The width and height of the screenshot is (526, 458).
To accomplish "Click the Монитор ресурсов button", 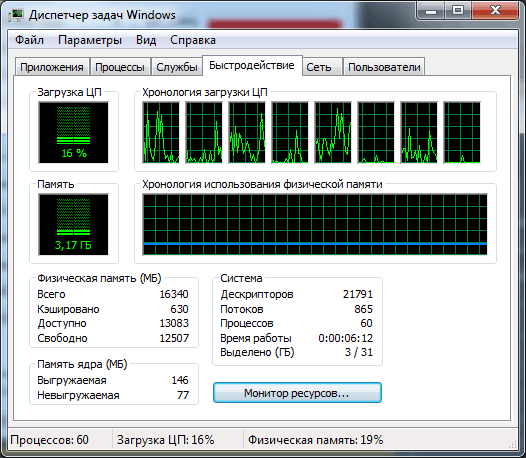I will pyautogui.click(x=297, y=393).
